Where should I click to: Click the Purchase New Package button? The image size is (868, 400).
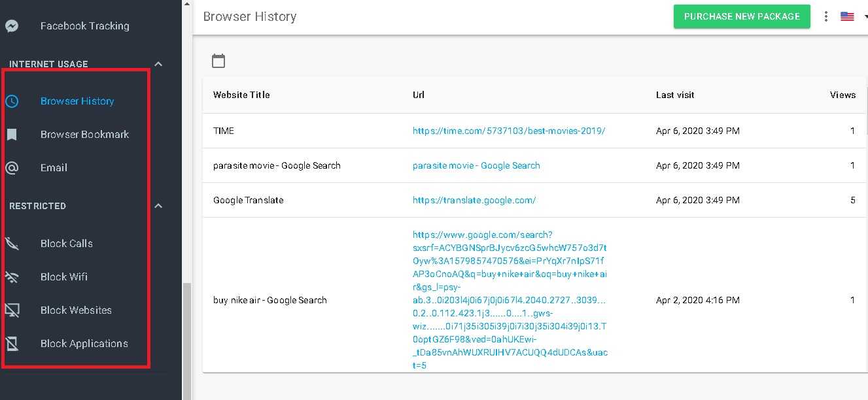742,16
